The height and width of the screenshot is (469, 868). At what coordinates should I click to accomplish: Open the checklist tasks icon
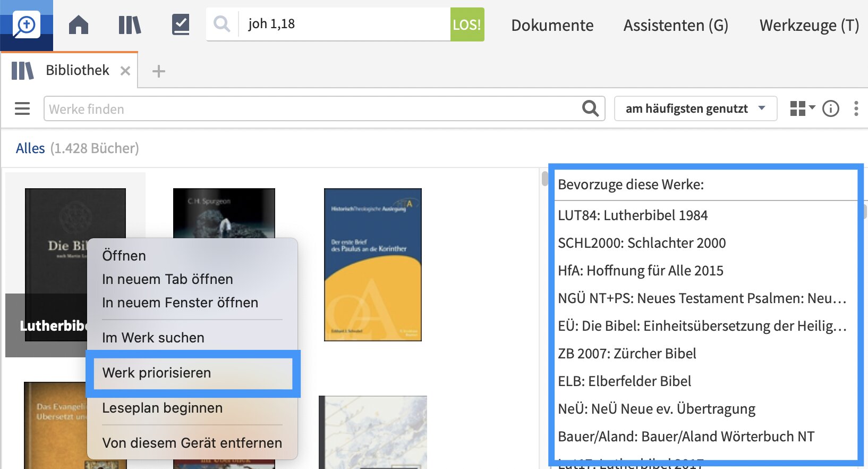181,25
